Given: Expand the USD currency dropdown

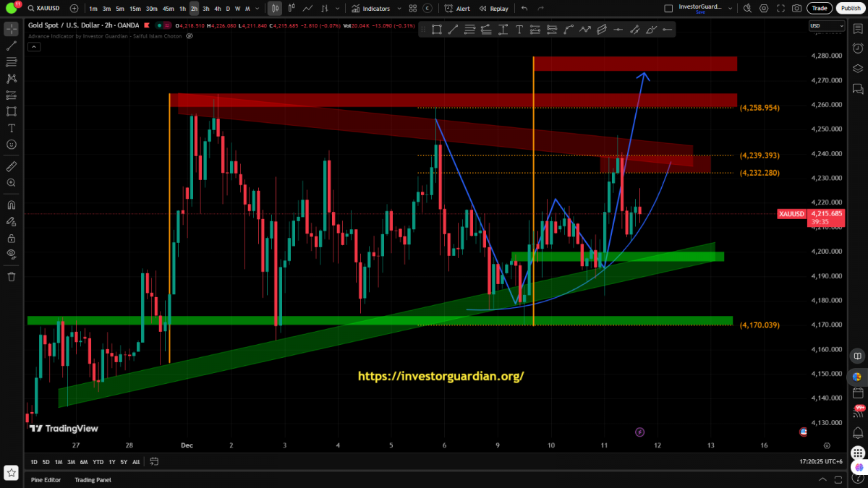Looking at the screenshot, I should (826, 25).
